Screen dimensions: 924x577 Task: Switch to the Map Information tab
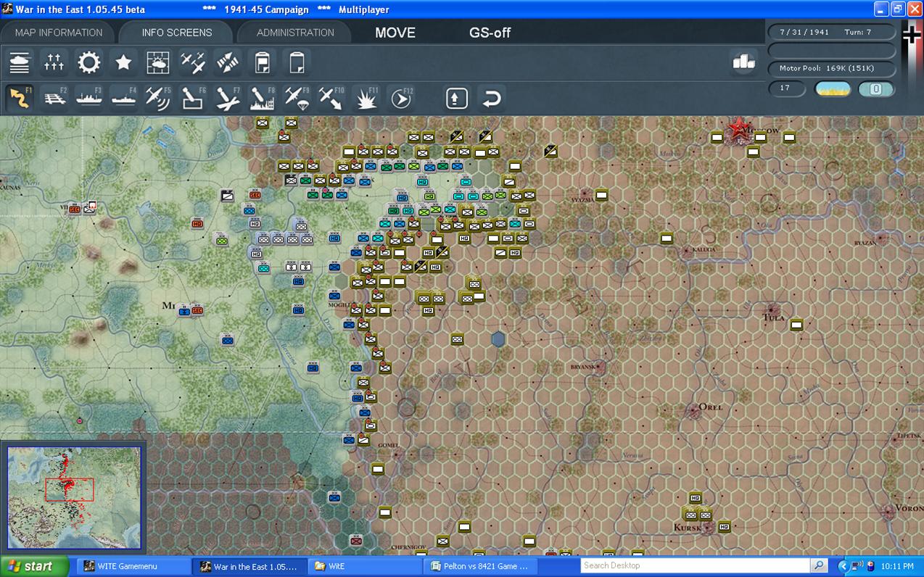[59, 33]
